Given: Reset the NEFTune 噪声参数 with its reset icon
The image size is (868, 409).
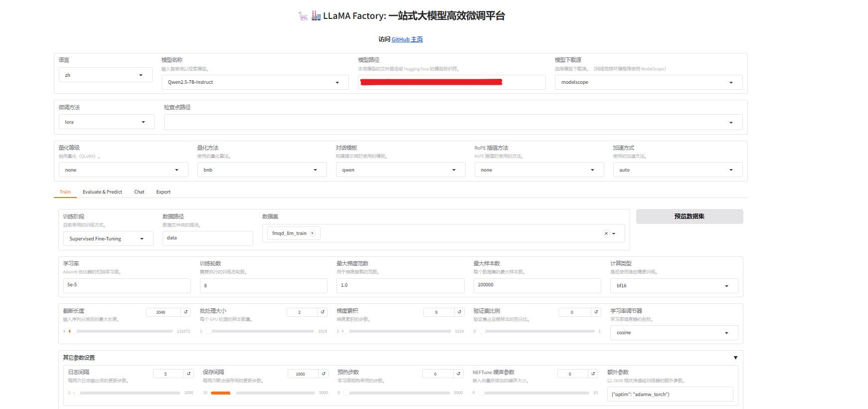Looking at the screenshot, I should (593, 374).
